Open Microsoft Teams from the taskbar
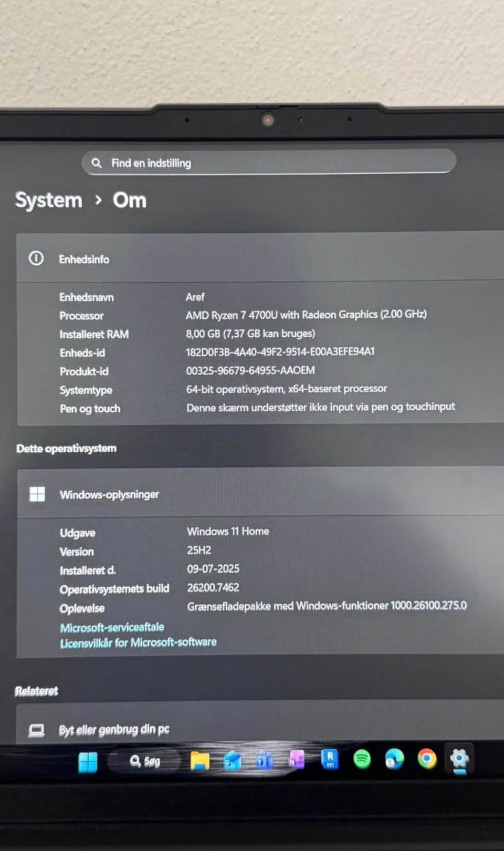 tap(264, 760)
